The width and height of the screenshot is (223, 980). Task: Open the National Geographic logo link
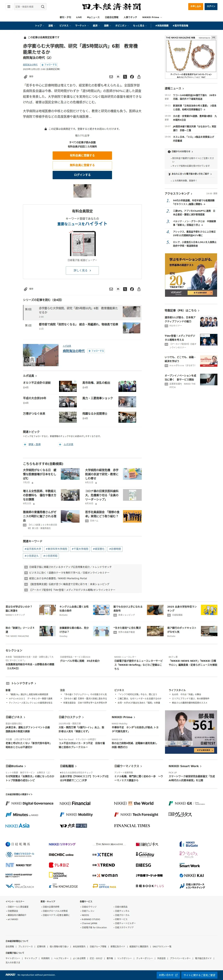(58, 875)
